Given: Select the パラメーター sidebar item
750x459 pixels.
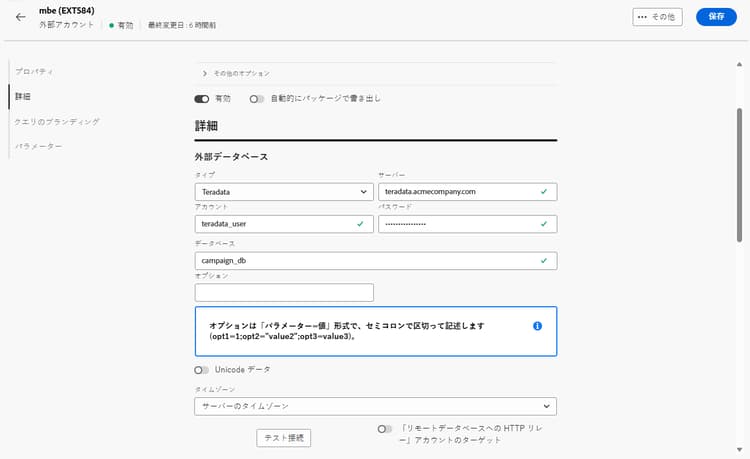Looking at the screenshot, I should 38,146.
